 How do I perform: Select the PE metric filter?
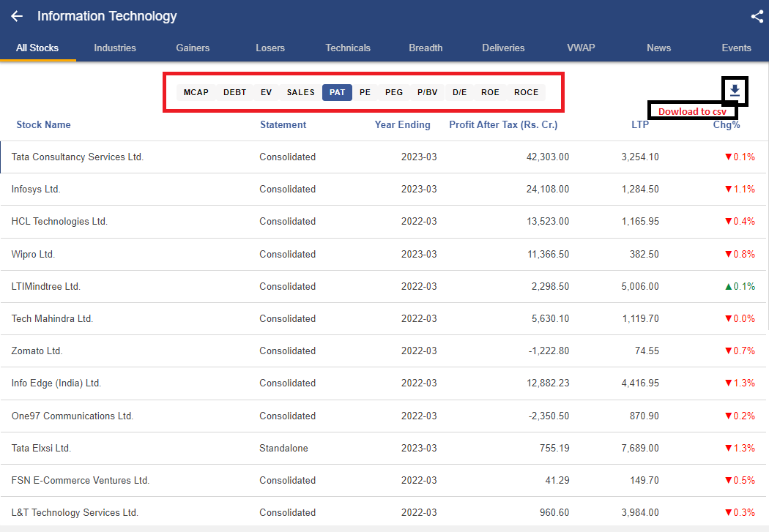point(365,92)
